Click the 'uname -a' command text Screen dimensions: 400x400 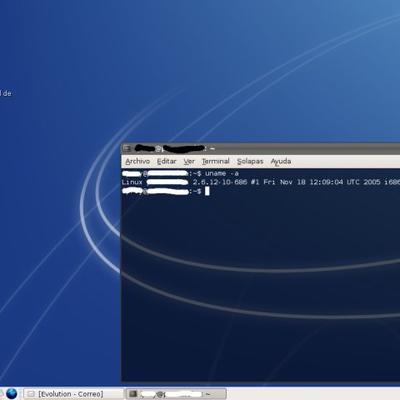pyautogui.click(x=222, y=173)
